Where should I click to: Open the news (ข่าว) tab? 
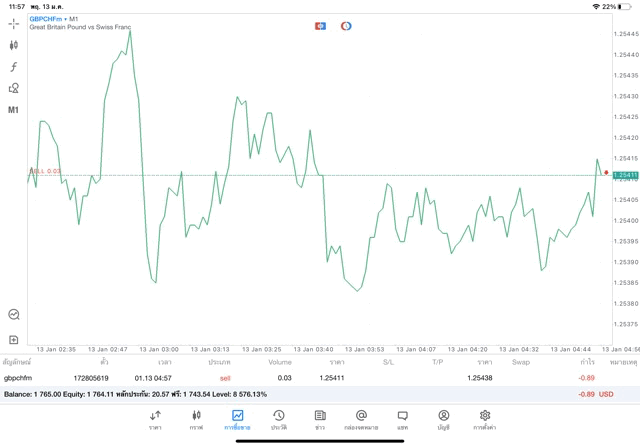tap(320, 419)
